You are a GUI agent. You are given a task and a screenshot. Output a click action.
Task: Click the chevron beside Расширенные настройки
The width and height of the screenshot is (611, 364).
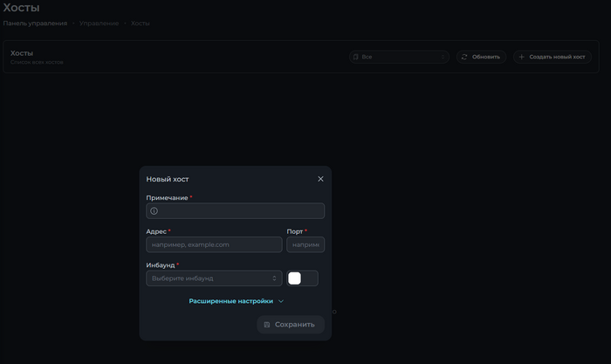click(281, 301)
